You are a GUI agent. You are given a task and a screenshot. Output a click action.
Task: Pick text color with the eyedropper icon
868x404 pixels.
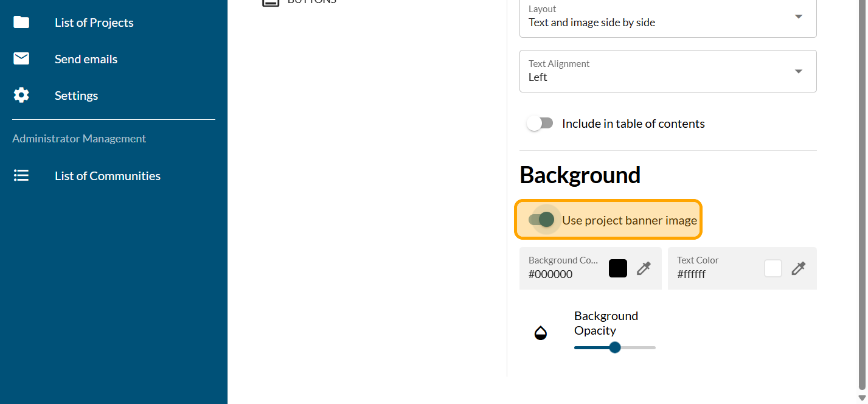(799, 268)
